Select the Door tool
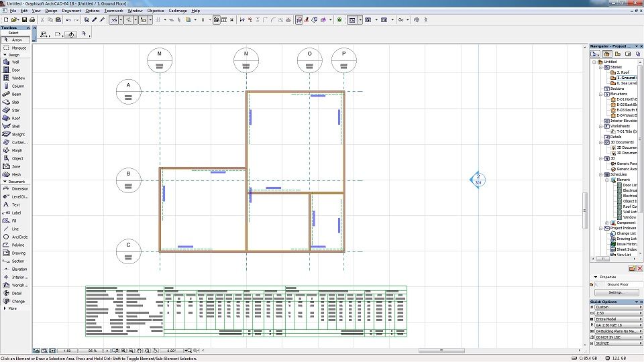The image size is (644, 362). coord(15,70)
